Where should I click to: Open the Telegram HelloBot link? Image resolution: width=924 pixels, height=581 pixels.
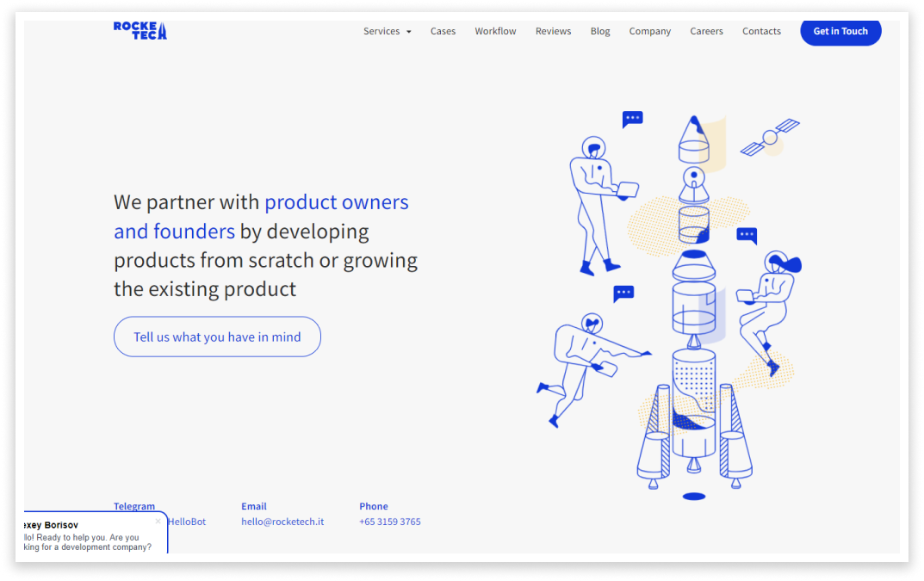click(x=186, y=522)
